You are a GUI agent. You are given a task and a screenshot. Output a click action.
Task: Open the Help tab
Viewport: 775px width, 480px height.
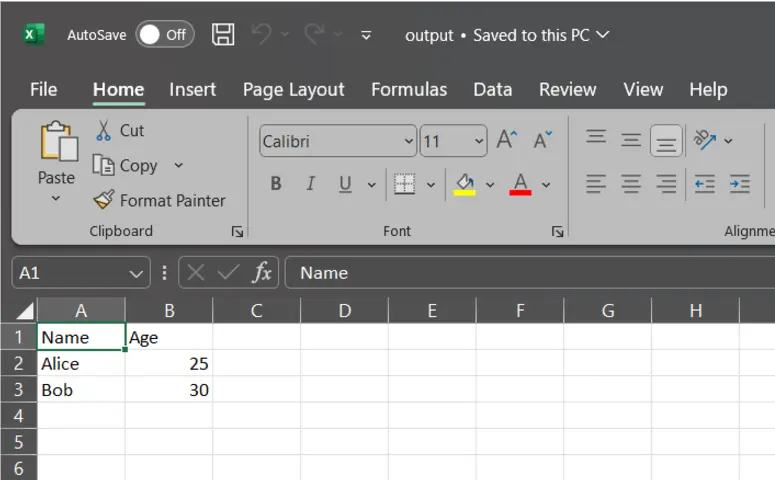point(708,90)
